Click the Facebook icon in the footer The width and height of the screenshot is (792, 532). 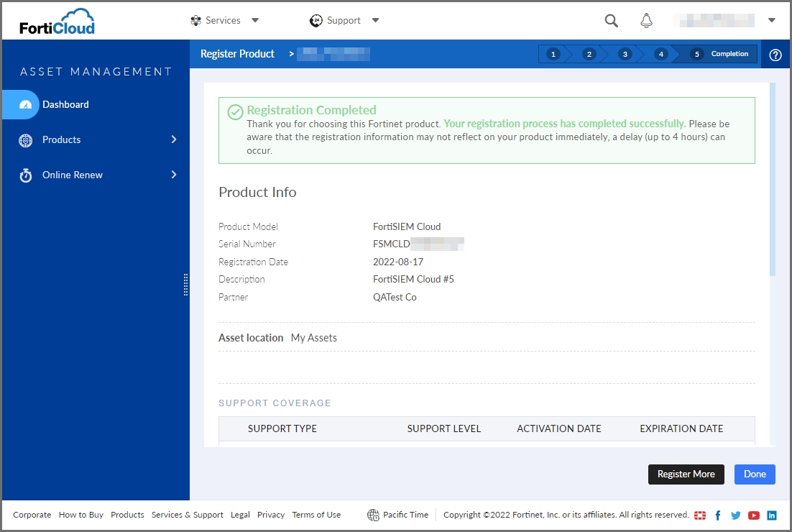coord(717,515)
